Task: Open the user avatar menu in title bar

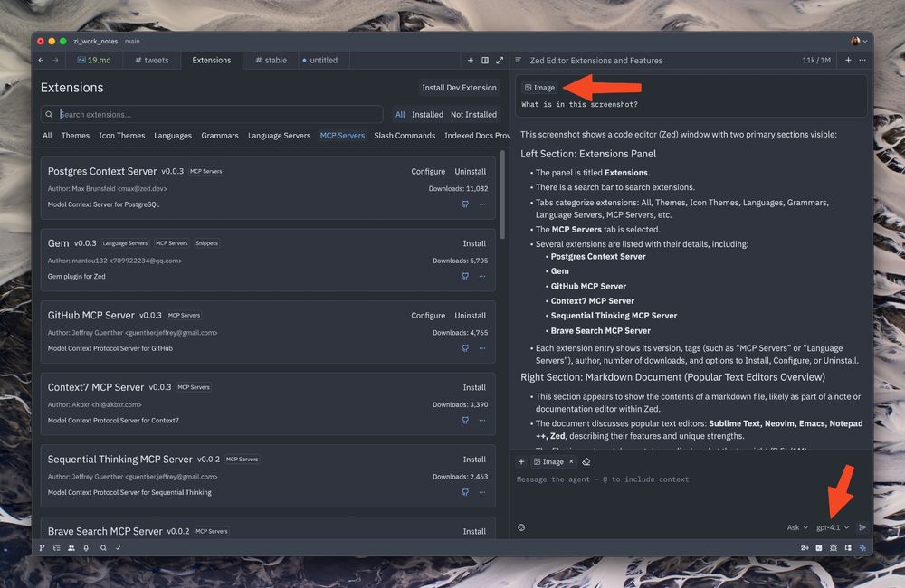Action: [859, 41]
